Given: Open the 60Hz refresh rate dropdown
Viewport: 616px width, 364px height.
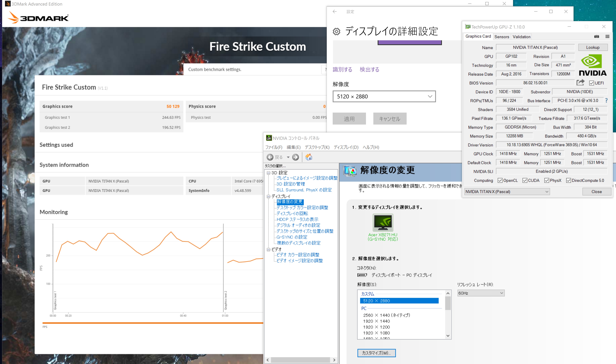Looking at the screenshot, I should (x=481, y=293).
